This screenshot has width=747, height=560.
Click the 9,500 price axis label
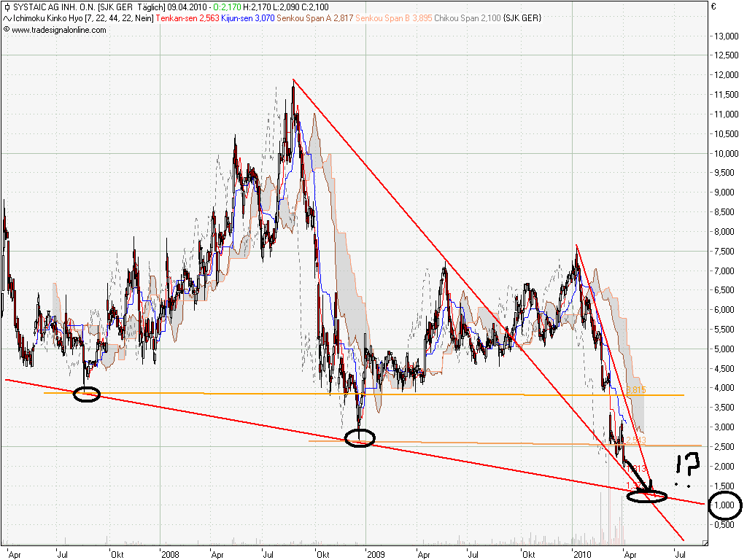click(724, 172)
